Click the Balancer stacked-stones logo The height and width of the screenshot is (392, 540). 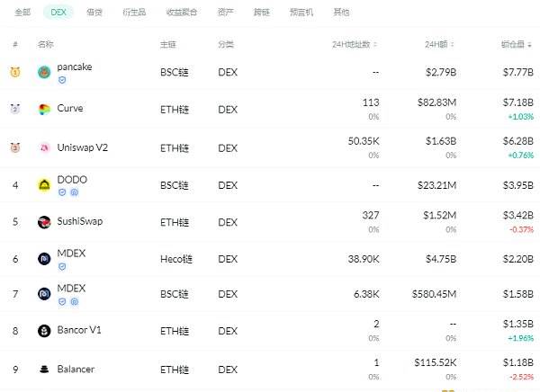pos(44,370)
